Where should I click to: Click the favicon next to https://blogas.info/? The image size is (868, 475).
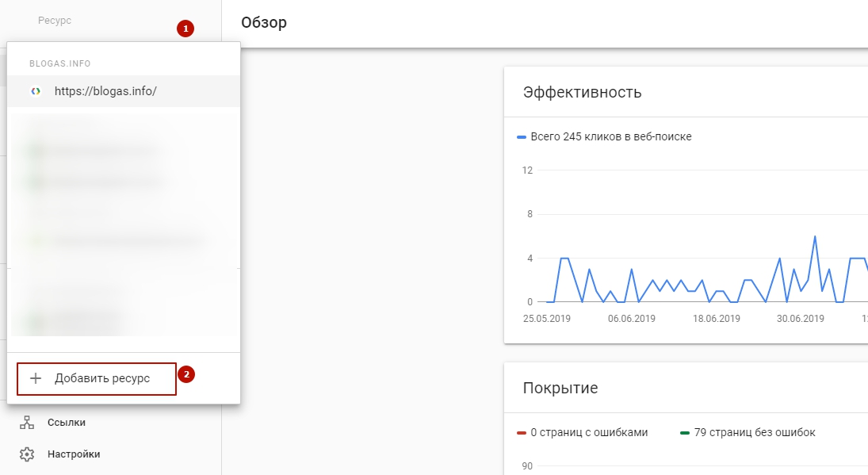pos(35,91)
